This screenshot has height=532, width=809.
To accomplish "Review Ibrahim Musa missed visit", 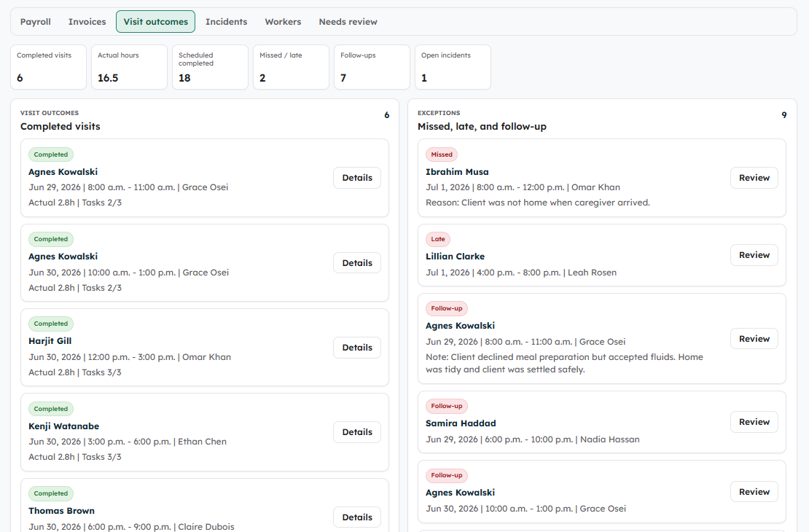I will pos(754,178).
